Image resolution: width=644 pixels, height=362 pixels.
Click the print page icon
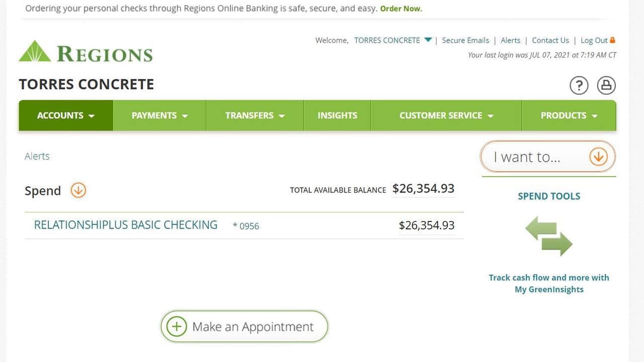[606, 85]
